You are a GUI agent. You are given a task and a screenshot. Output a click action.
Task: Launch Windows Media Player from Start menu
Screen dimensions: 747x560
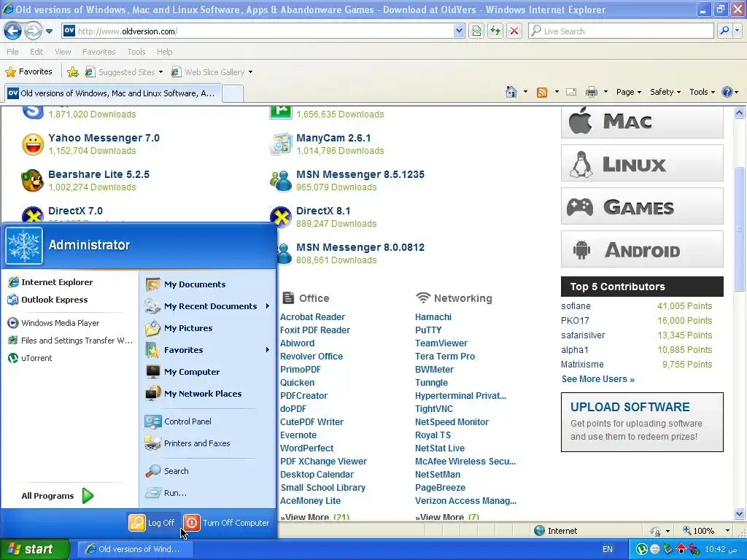(x=54, y=323)
